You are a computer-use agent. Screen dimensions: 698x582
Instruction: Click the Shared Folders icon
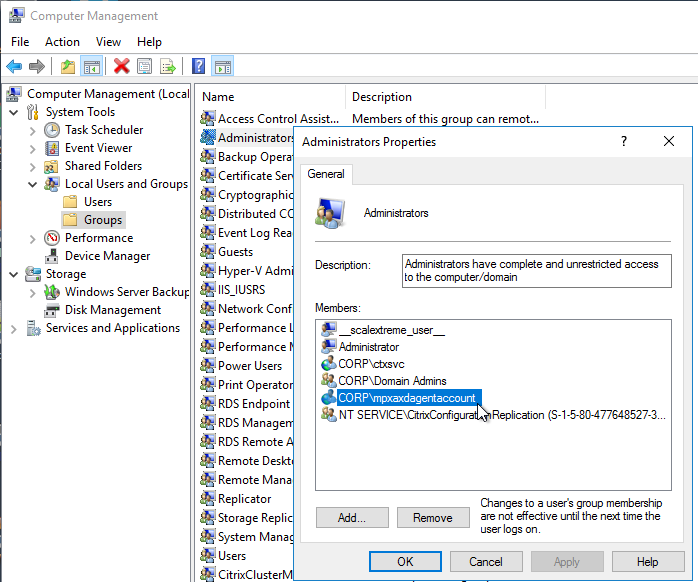click(x=51, y=167)
